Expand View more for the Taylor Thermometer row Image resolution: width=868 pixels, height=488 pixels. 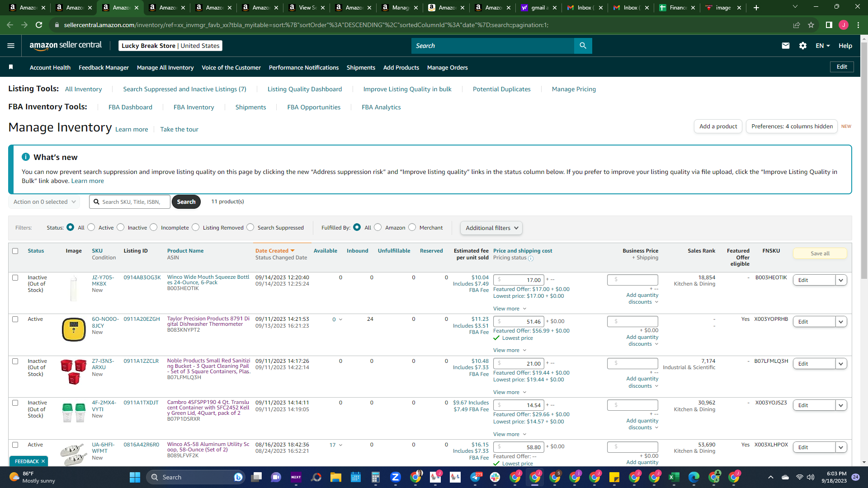[509, 350]
